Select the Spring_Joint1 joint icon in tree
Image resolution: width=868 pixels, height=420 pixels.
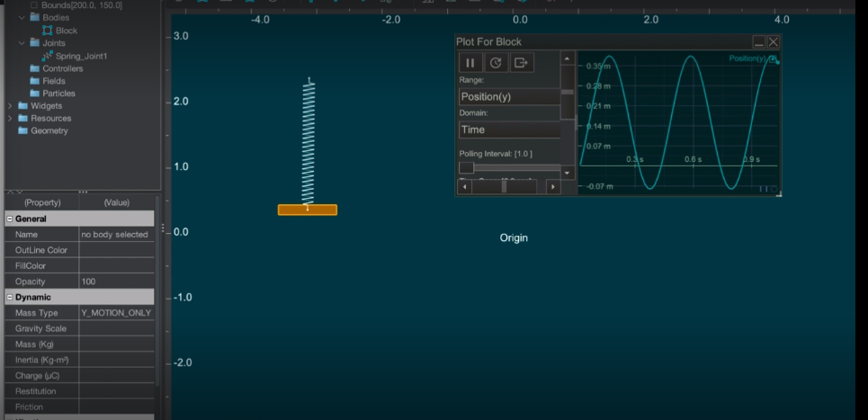click(48, 56)
